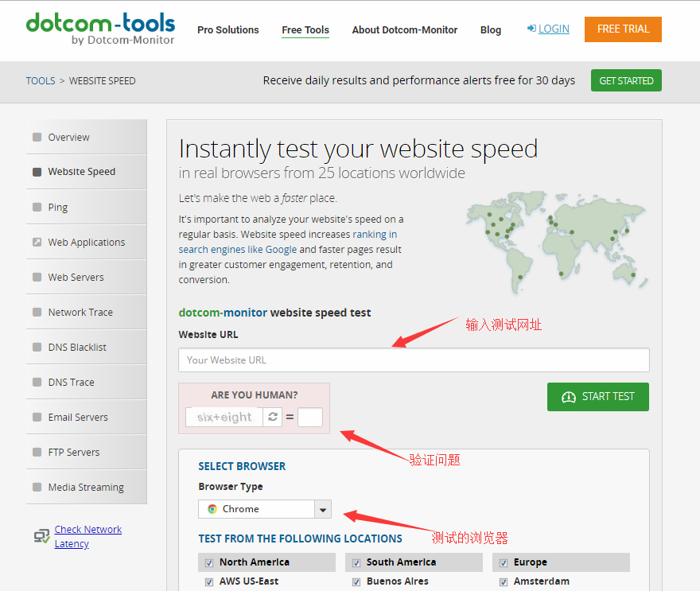Click the Your Website URL field
The width and height of the screenshot is (700, 591).
[414, 360]
